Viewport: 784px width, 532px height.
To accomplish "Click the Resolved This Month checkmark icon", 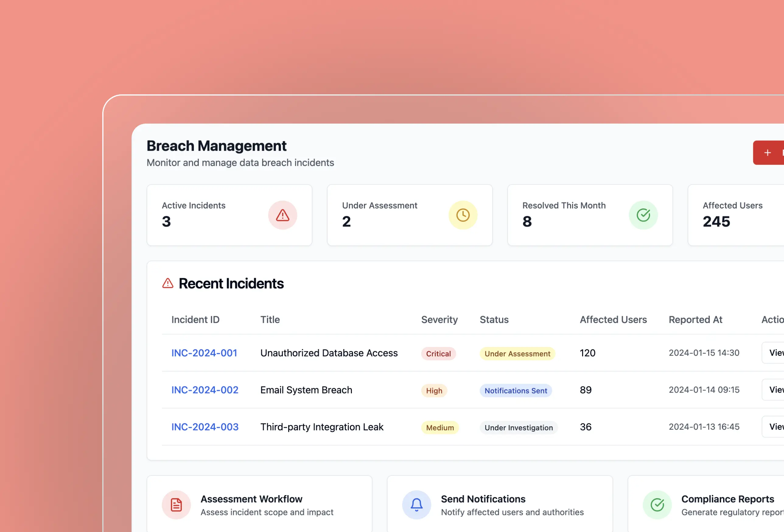I will click(x=643, y=215).
